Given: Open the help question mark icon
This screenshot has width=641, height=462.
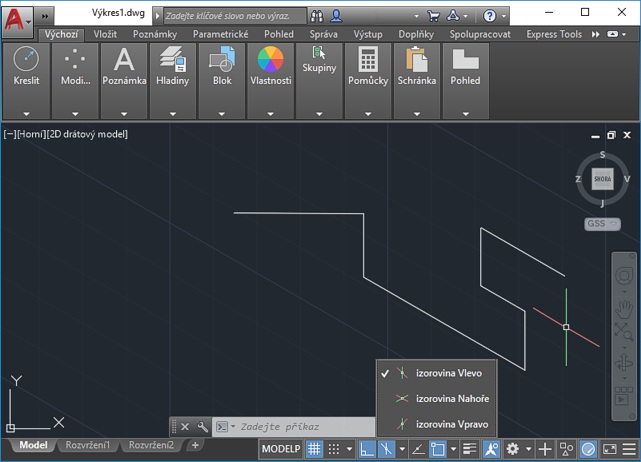Looking at the screenshot, I should click(x=489, y=16).
